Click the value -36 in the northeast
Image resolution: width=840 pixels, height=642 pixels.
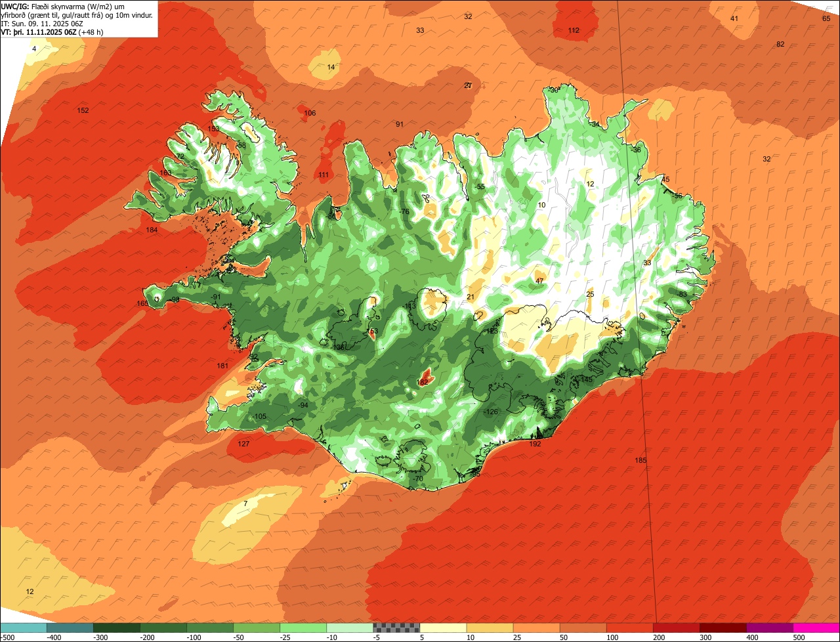(635, 150)
